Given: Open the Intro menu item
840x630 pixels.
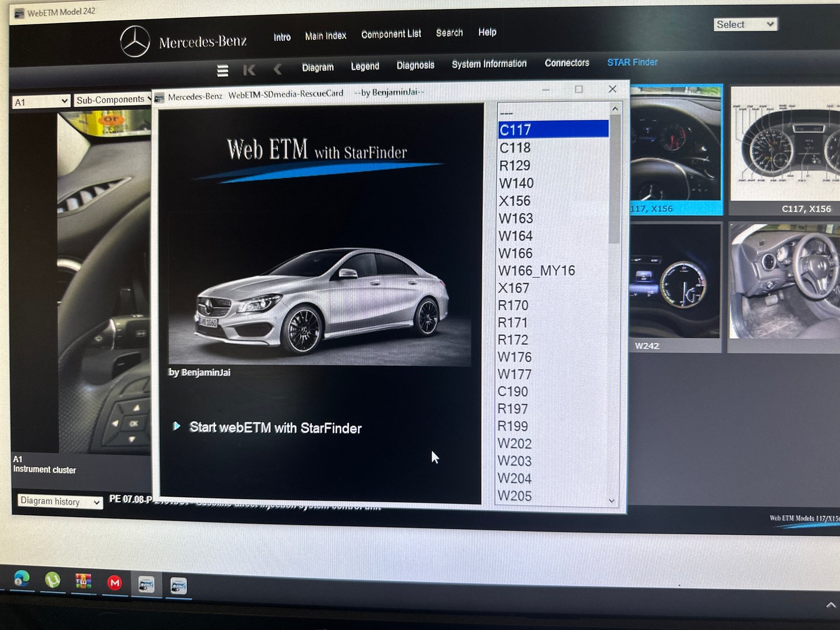Looking at the screenshot, I should (x=282, y=37).
